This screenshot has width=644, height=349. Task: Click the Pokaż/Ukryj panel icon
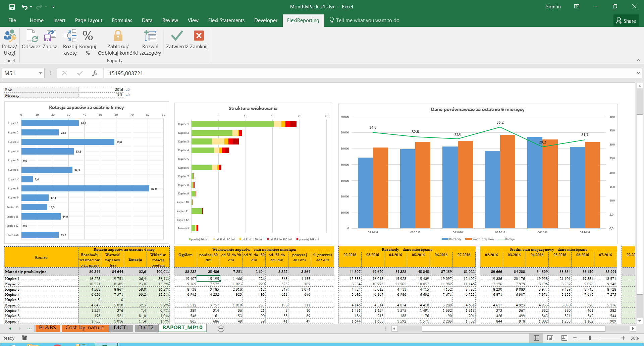[x=10, y=36]
